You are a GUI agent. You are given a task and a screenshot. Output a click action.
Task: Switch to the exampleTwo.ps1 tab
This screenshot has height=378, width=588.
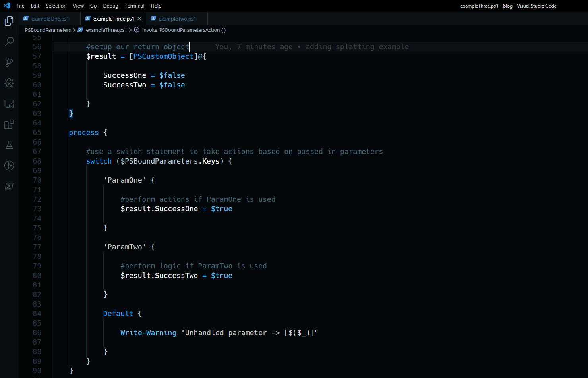(177, 18)
